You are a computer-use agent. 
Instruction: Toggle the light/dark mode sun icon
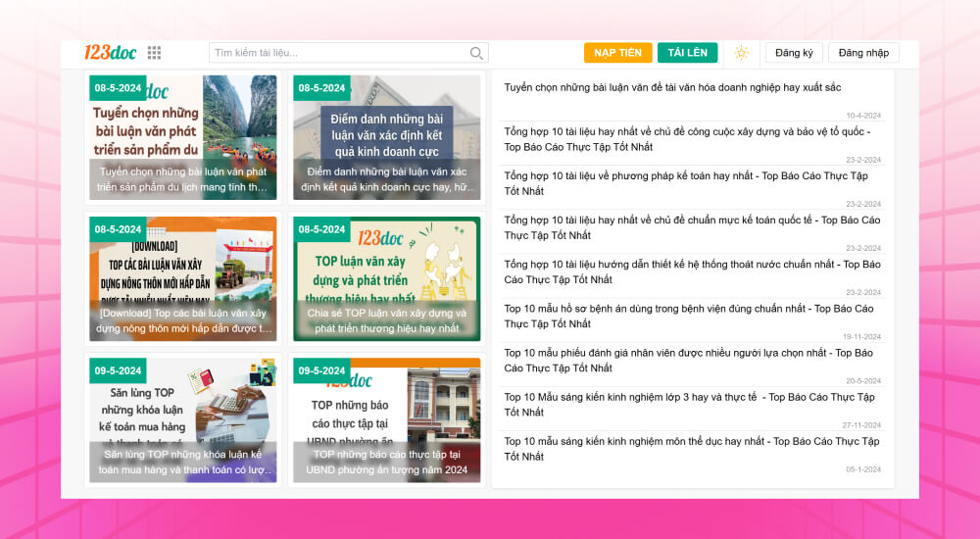[741, 53]
